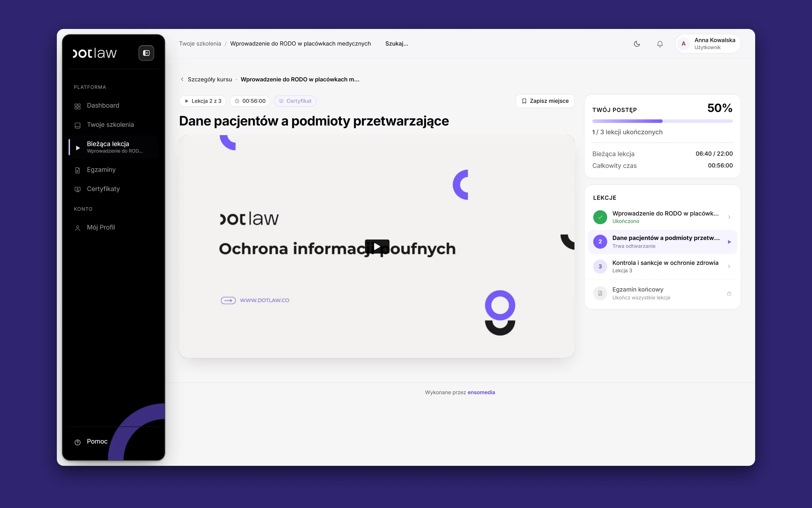
Task: Click the Twoje szkolenia breadcrumb link
Action: [x=200, y=44]
